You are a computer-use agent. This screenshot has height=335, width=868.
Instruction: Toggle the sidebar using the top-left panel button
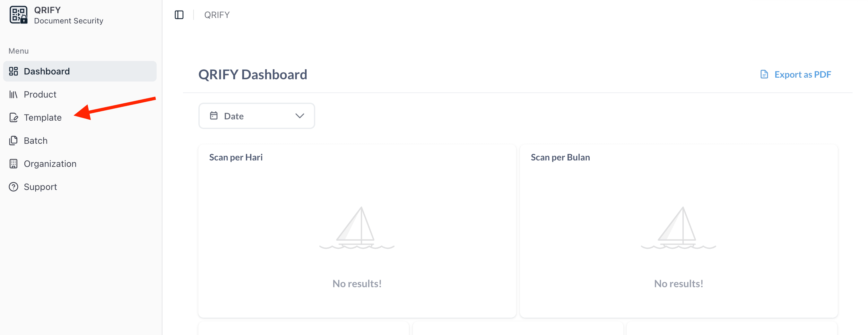pos(179,15)
